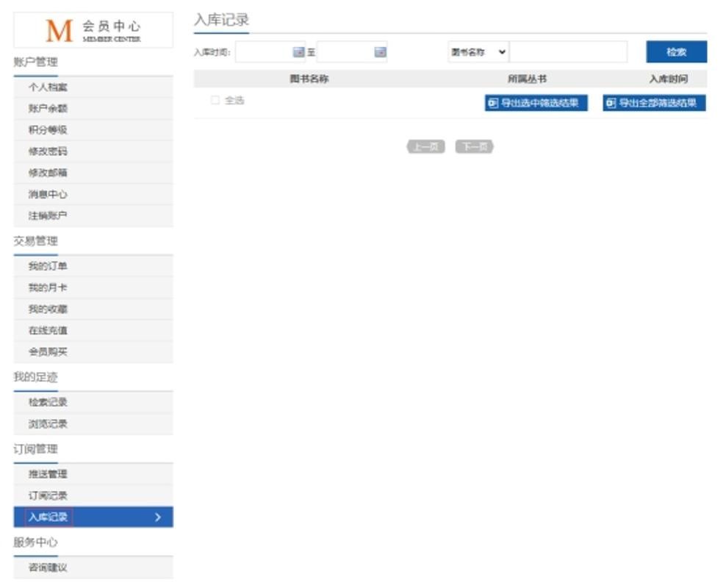
Task: Select 咨询建议 under 服务中心
Action: point(48,567)
